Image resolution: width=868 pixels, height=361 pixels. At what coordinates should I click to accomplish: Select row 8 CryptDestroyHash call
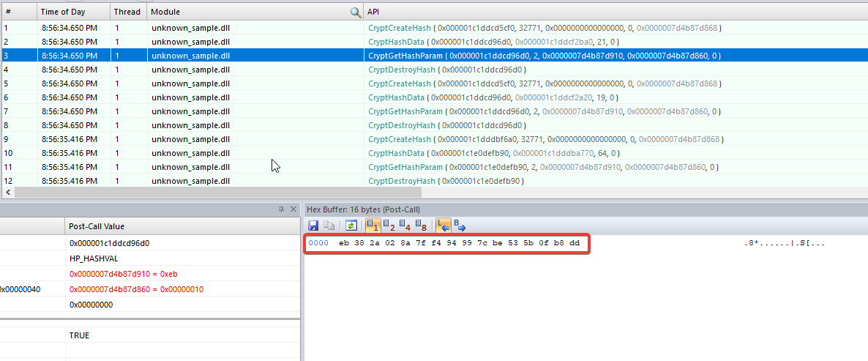click(x=434, y=125)
